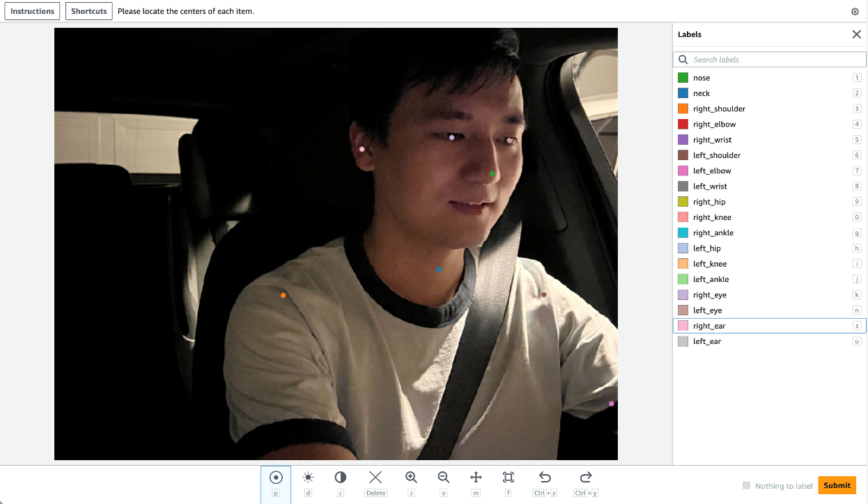This screenshot has height=504, width=868.
Task: Activate the move/pan tool
Action: click(x=476, y=478)
